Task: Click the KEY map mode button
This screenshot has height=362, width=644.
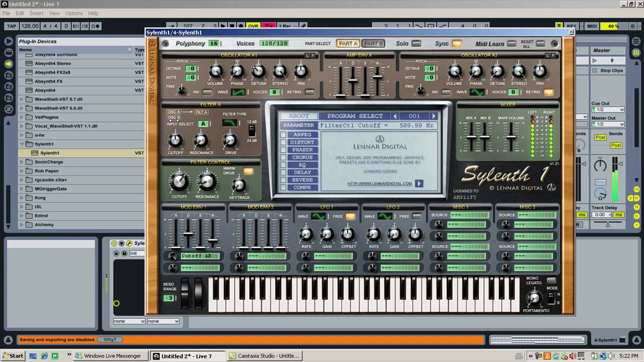Action: point(572,26)
